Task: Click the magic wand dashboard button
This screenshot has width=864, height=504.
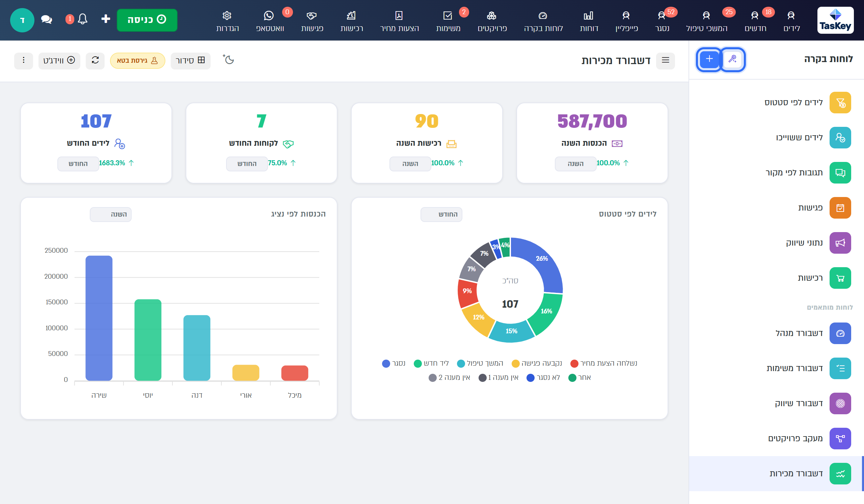Action: pos(732,60)
